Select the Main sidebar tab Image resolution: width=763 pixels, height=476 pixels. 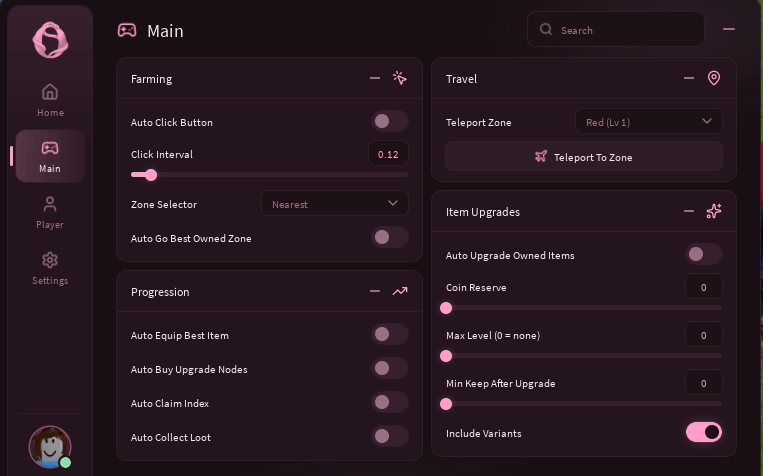[x=50, y=156]
